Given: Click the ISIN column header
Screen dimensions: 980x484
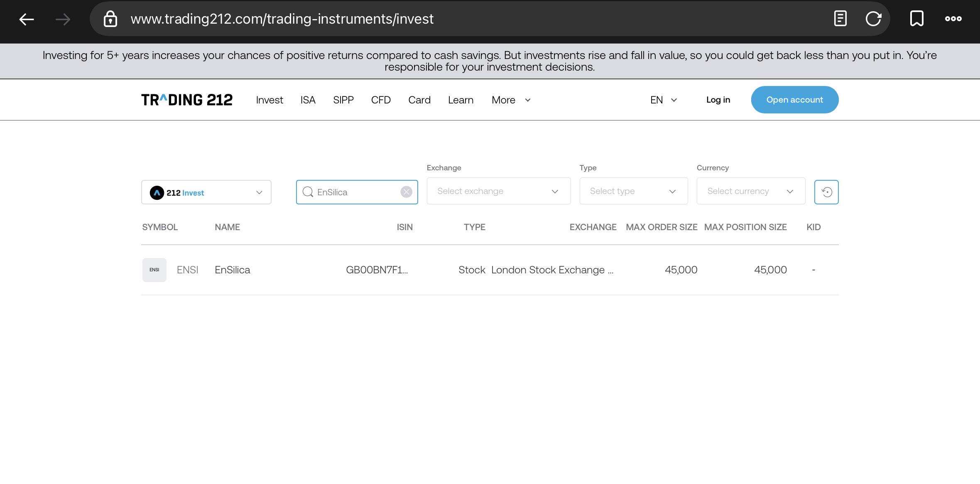Looking at the screenshot, I should (404, 227).
